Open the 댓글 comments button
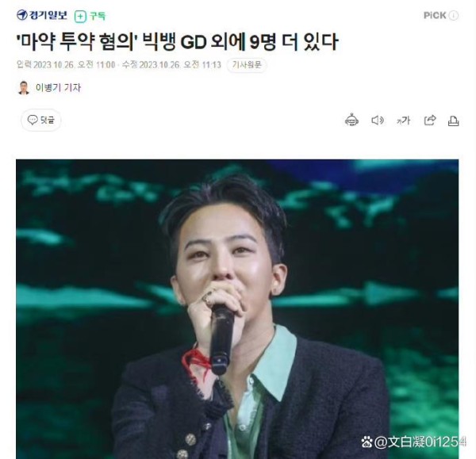 pyautogui.click(x=41, y=120)
